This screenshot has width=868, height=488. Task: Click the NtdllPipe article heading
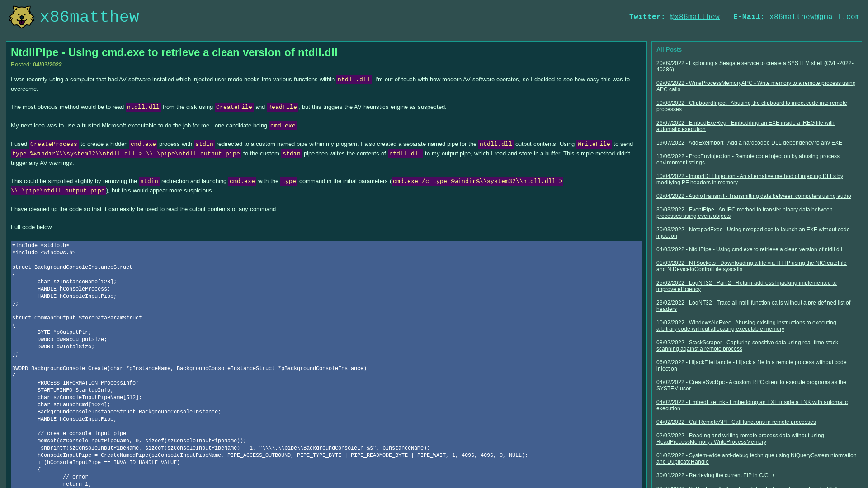pos(174,52)
